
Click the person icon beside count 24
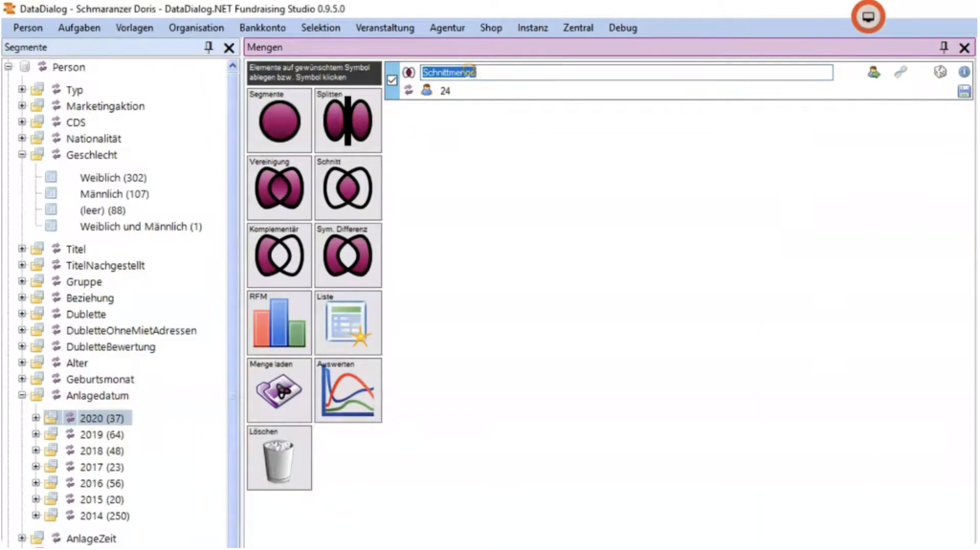tap(426, 91)
